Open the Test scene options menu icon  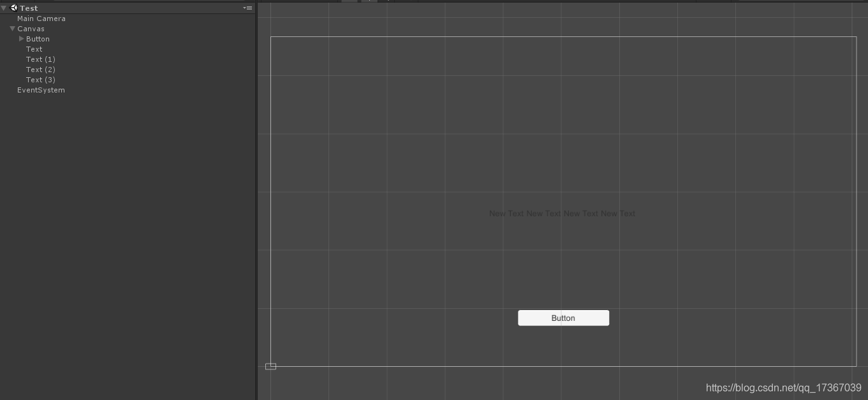coord(248,8)
